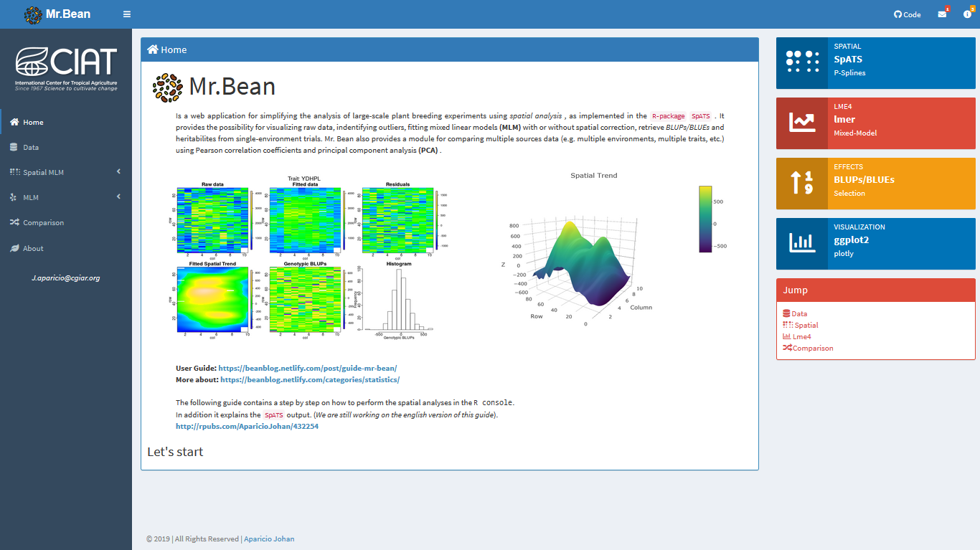Click the ggplot2 bar chart icon
The height and width of the screenshot is (550, 980).
pyautogui.click(x=802, y=242)
